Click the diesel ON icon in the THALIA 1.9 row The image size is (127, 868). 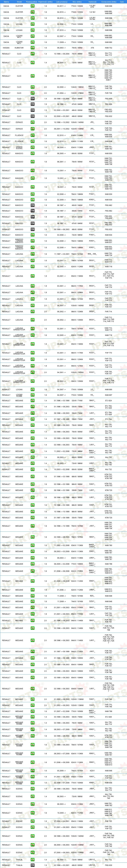33,865
